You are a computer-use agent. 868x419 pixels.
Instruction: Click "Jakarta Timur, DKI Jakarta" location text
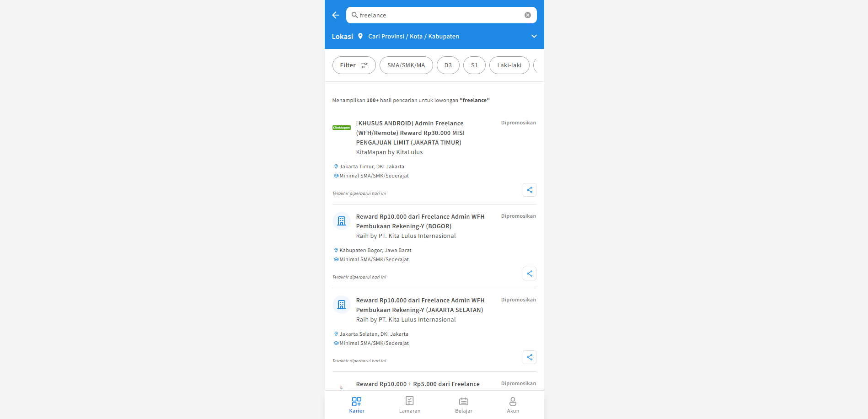pyautogui.click(x=372, y=167)
